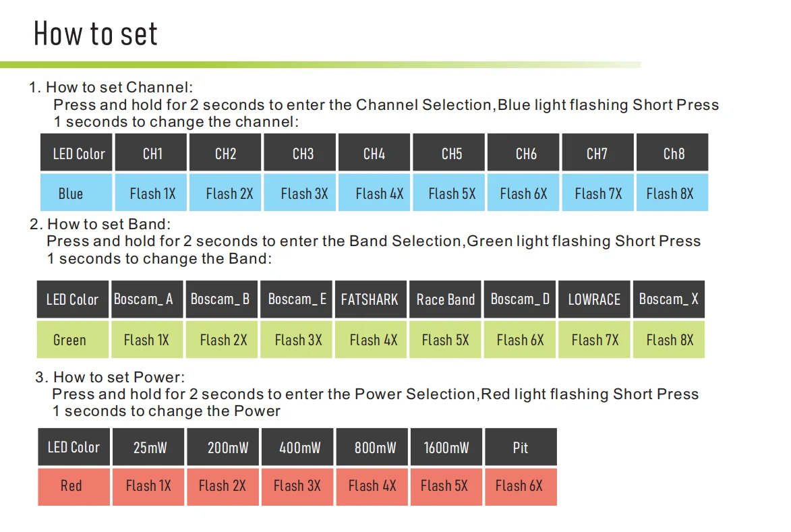The height and width of the screenshot is (532, 791).
Task: Select the '1. How to set Channel:' heading
Action: click(x=111, y=87)
